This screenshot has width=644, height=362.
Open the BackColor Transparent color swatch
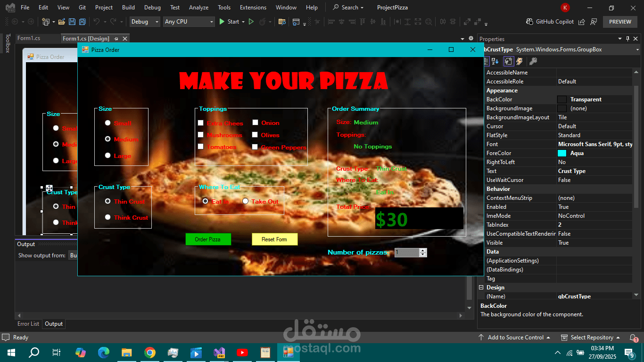(561, 99)
